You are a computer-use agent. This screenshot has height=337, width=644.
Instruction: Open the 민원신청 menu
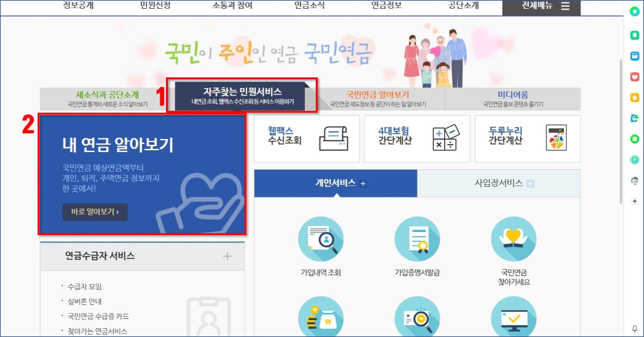[x=155, y=5]
